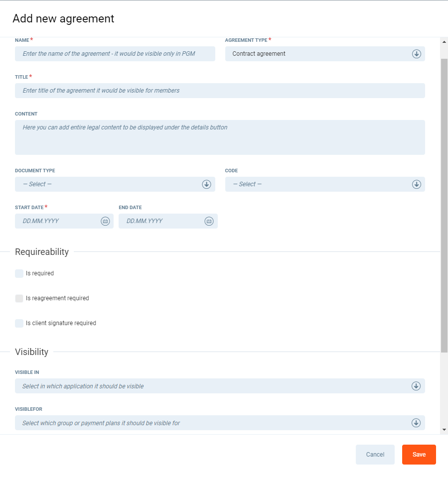Enable the Is required checkbox

(19, 273)
